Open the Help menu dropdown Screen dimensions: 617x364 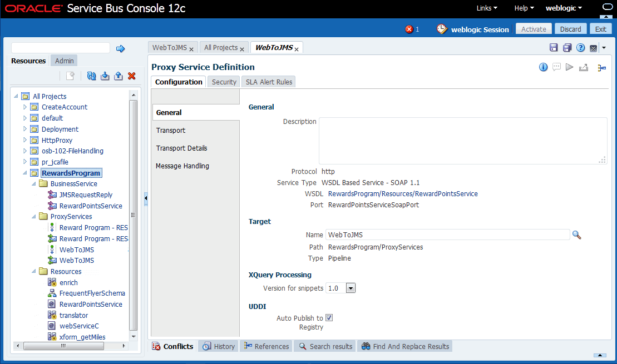(x=524, y=8)
